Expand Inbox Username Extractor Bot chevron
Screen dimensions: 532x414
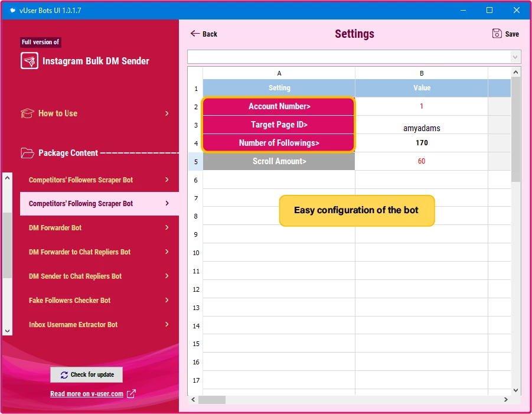(167, 324)
